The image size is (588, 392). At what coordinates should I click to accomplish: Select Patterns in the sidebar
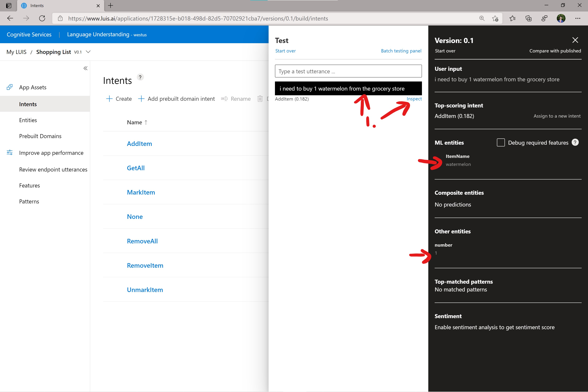[x=29, y=201]
